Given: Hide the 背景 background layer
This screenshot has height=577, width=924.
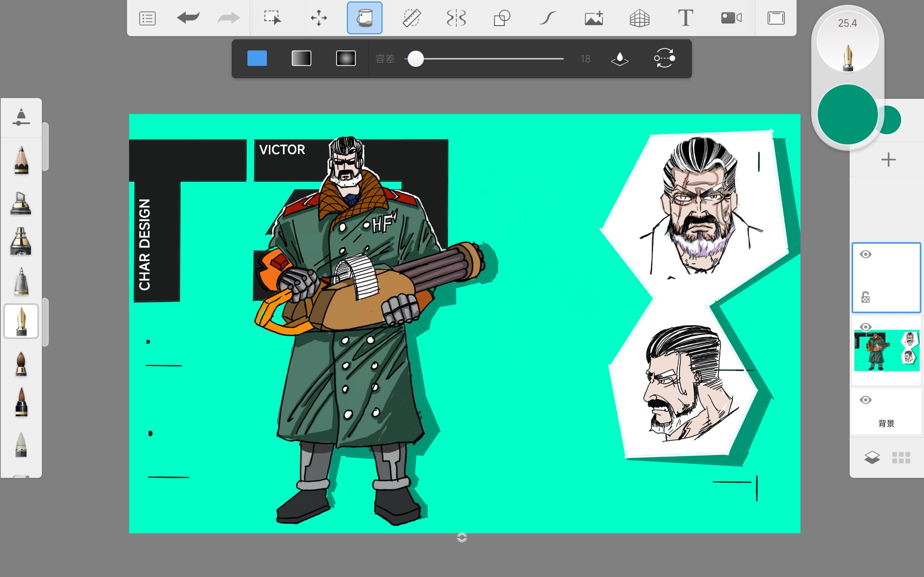Looking at the screenshot, I should pyautogui.click(x=866, y=400).
